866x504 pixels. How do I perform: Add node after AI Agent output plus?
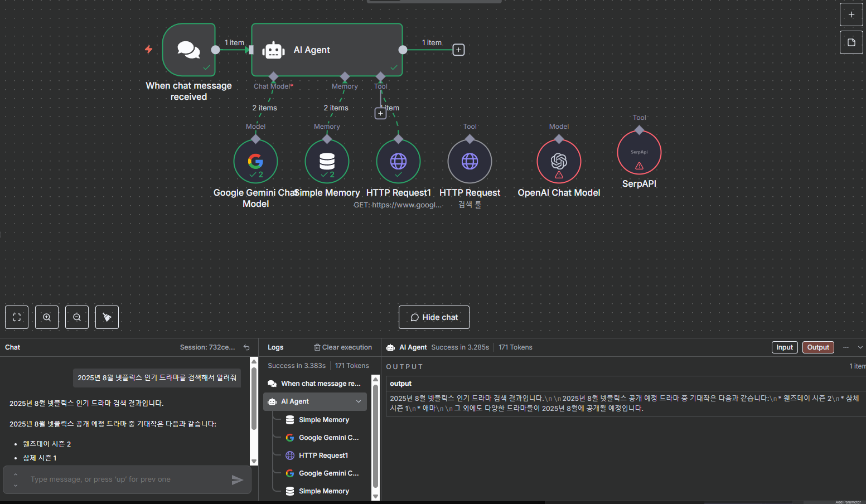click(x=458, y=50)
